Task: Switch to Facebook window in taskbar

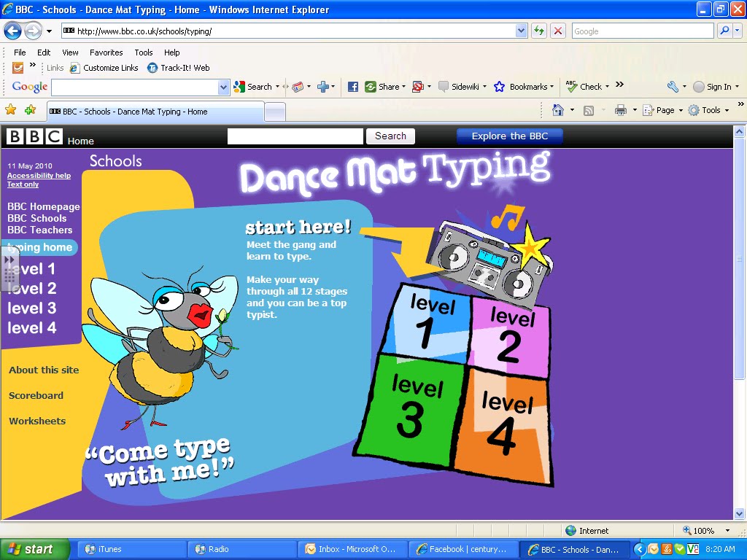Action: tap(463, 549)
